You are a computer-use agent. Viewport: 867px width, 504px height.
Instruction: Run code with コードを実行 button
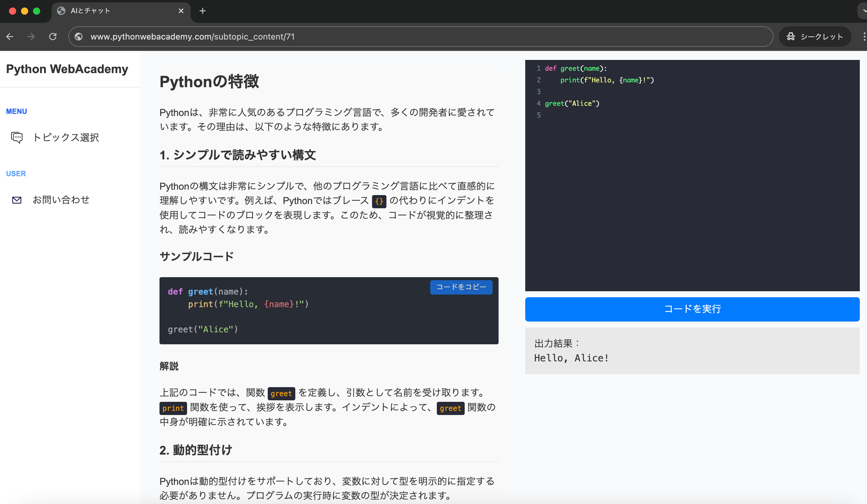[x=692, y=309]
